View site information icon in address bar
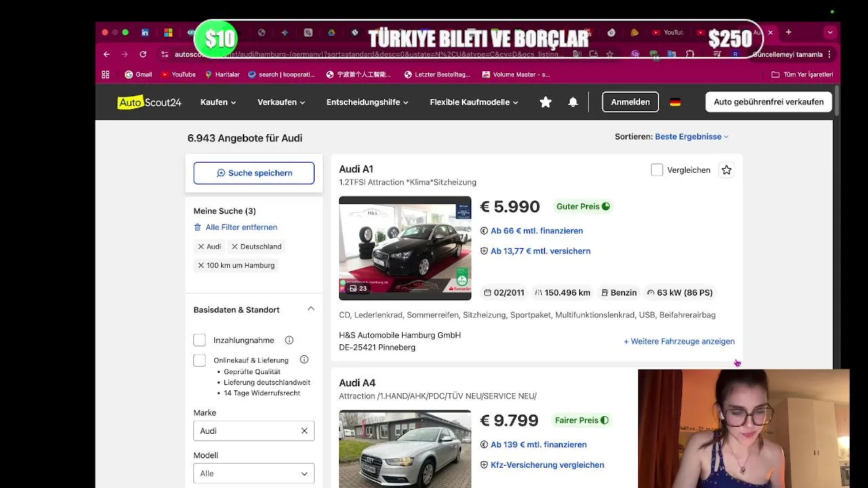This screenshot has width=868, height=488. pos(165,54)
